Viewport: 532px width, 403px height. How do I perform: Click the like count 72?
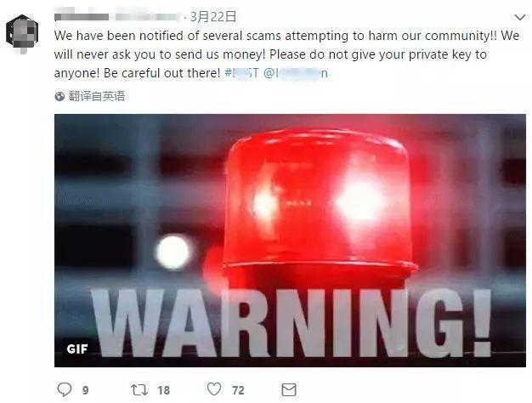[238, 390]
